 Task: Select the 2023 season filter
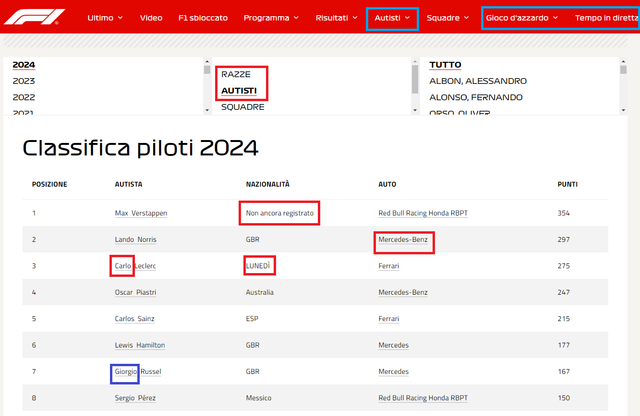click(24, 81)
